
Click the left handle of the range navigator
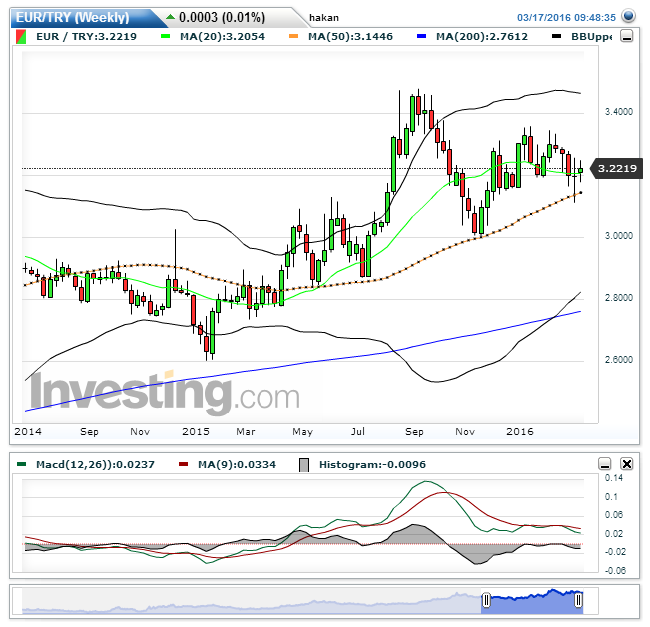coord(486,599)
